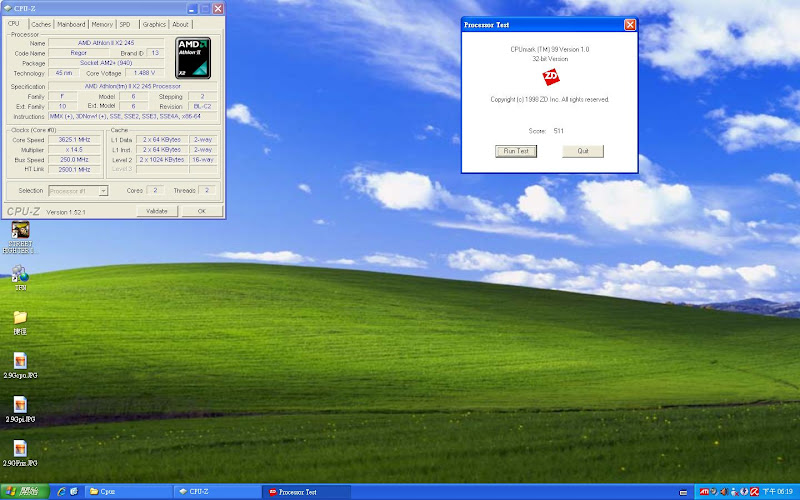Open the Graphics tab in CPU-Z

154,24
